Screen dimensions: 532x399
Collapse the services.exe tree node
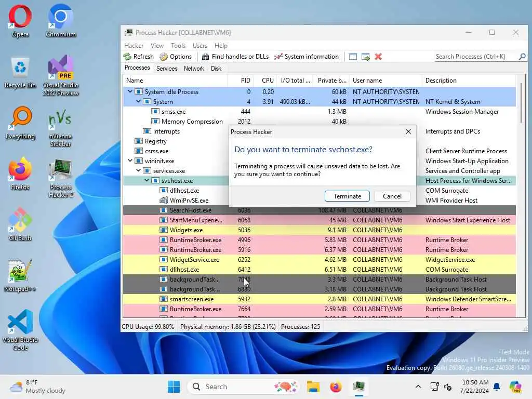pyautogui.click(x=138, y=170)
